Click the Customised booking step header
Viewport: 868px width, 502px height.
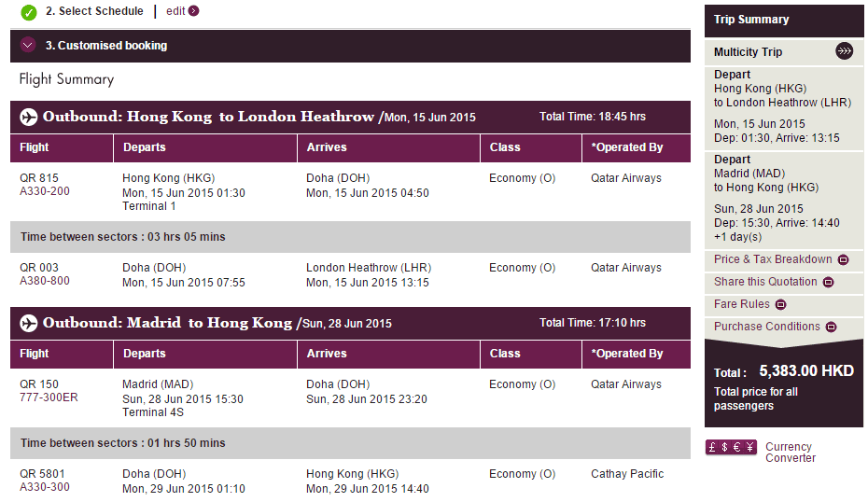pos(106,45)
